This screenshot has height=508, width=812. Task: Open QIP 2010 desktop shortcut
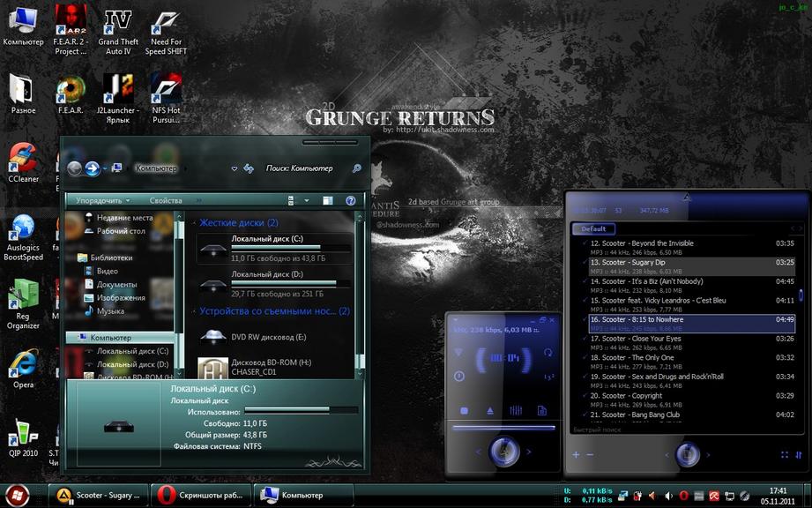[23, 438]
